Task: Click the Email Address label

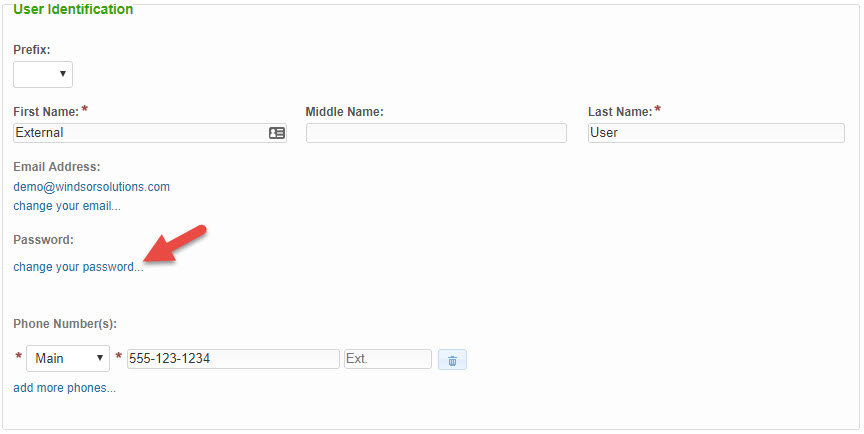Action: click(x=57, y=166)
